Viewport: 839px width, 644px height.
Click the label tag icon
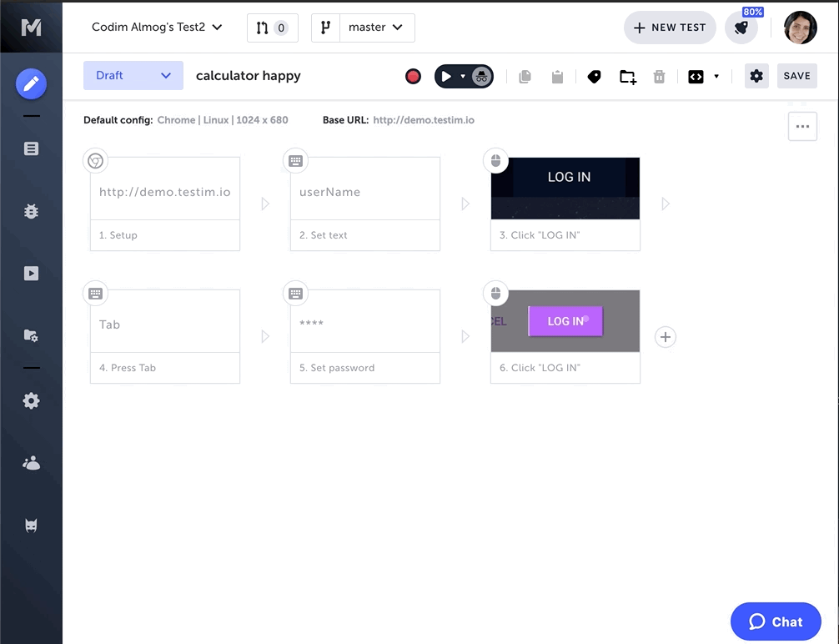(595, 77)
